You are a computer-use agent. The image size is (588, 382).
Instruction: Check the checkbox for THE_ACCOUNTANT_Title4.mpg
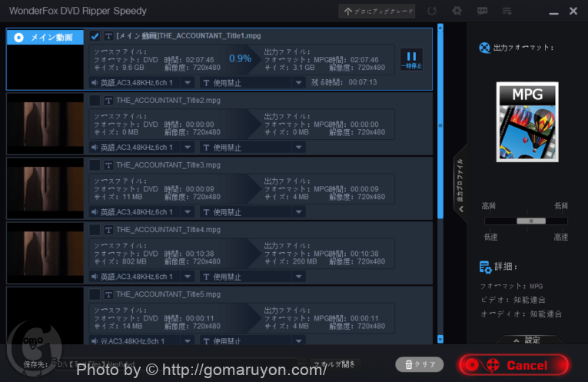pyautogui.click(x=95, y=230)
